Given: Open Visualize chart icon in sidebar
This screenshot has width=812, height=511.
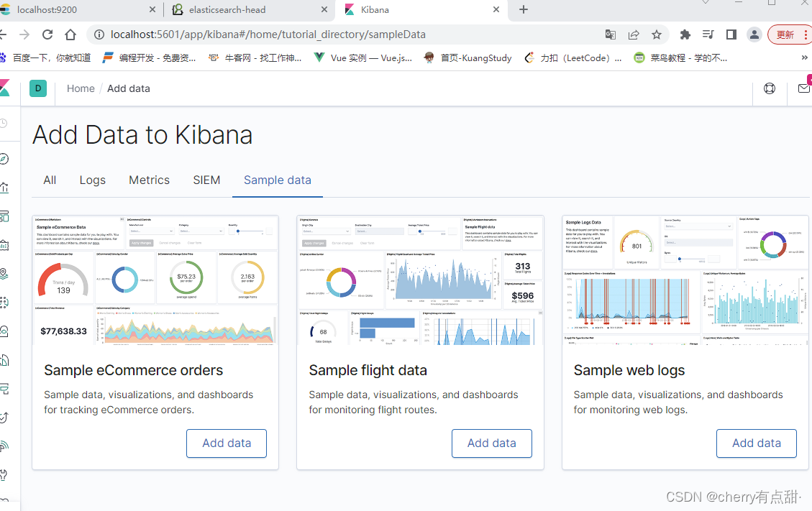Looking at the screenshot, I should [x=4, y=188].
